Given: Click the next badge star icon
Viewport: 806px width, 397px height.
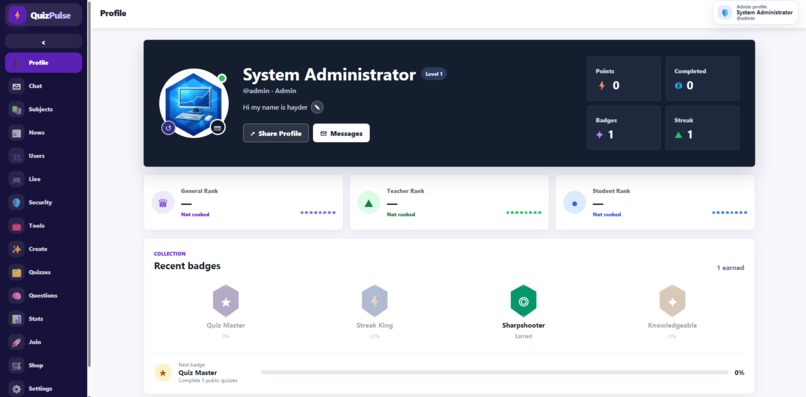Looking at the screenshot, I should (x=163, y=372).
